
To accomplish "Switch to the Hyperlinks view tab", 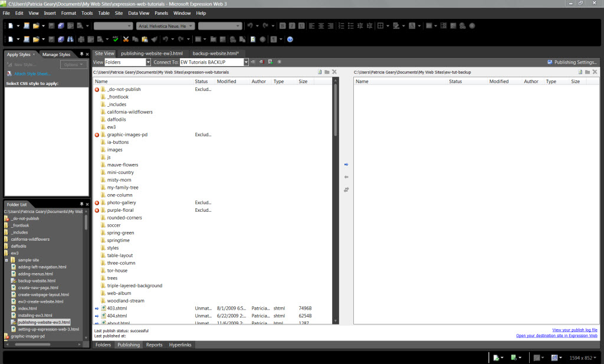I will click(180, 345).
